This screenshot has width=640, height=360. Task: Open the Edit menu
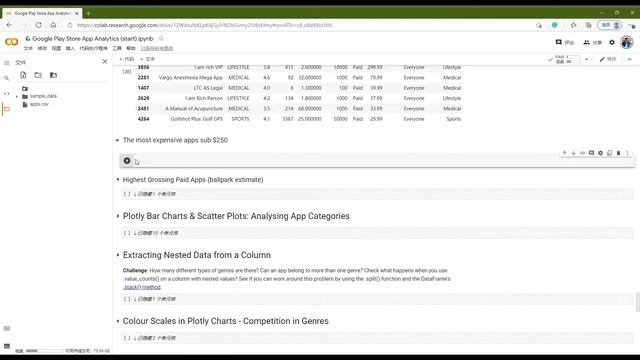click(x=42, y=48)
